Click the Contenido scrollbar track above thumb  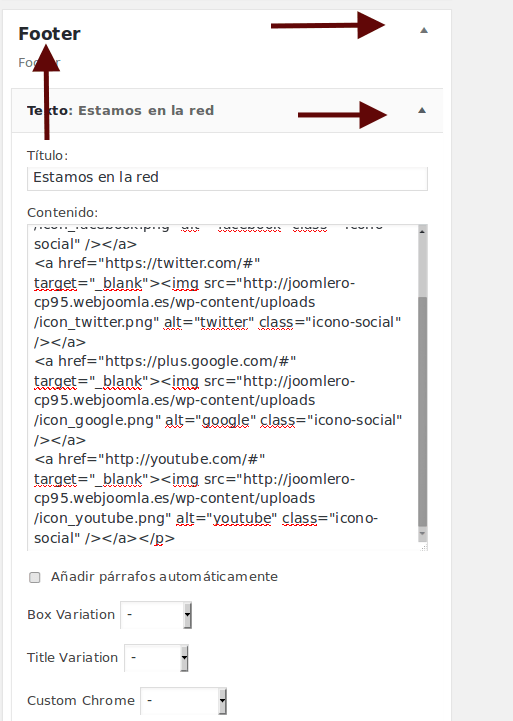422,267
